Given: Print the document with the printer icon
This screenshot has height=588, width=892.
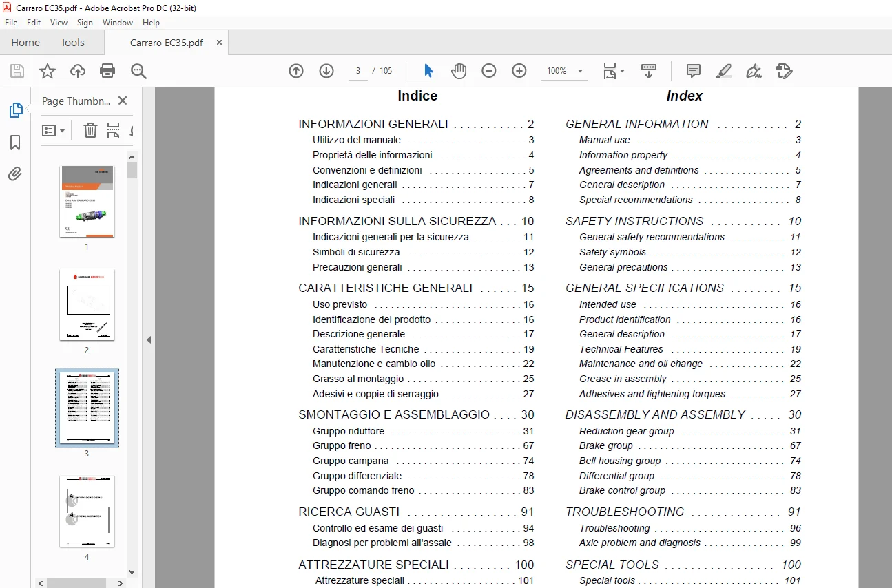Looking at the screenshot, I should pyautogui.click(x=107, y=71).
